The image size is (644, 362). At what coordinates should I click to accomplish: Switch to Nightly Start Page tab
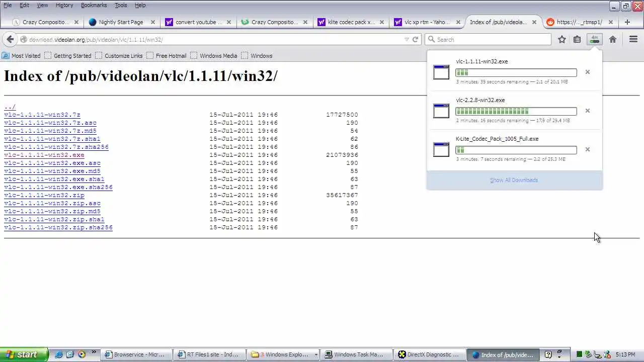coord(121,22)
